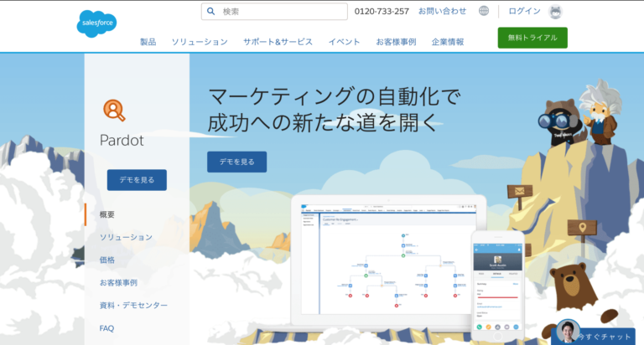Click the sidebar デモを見る button under Pardot

click(x=137, y=180)
